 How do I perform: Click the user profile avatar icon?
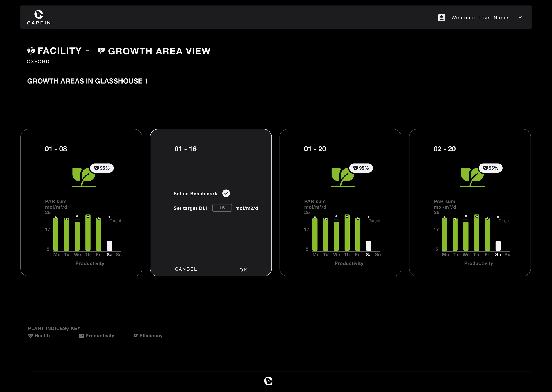point(441,18)
